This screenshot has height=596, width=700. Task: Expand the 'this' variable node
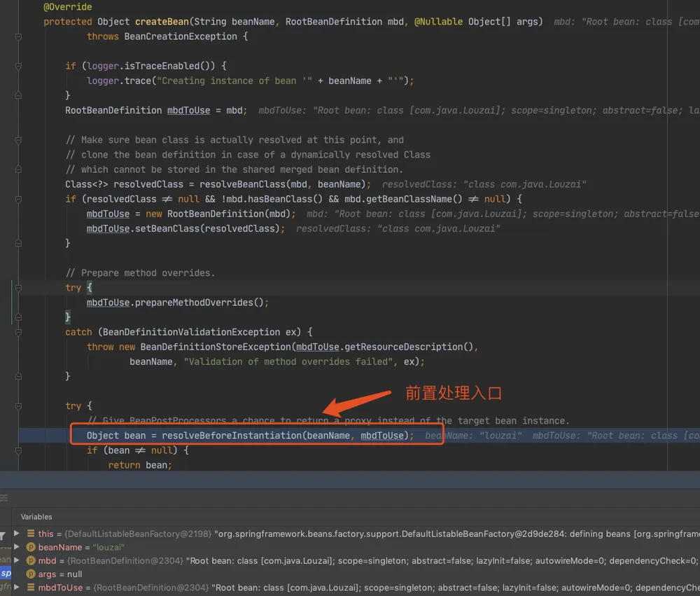(17, 534)
